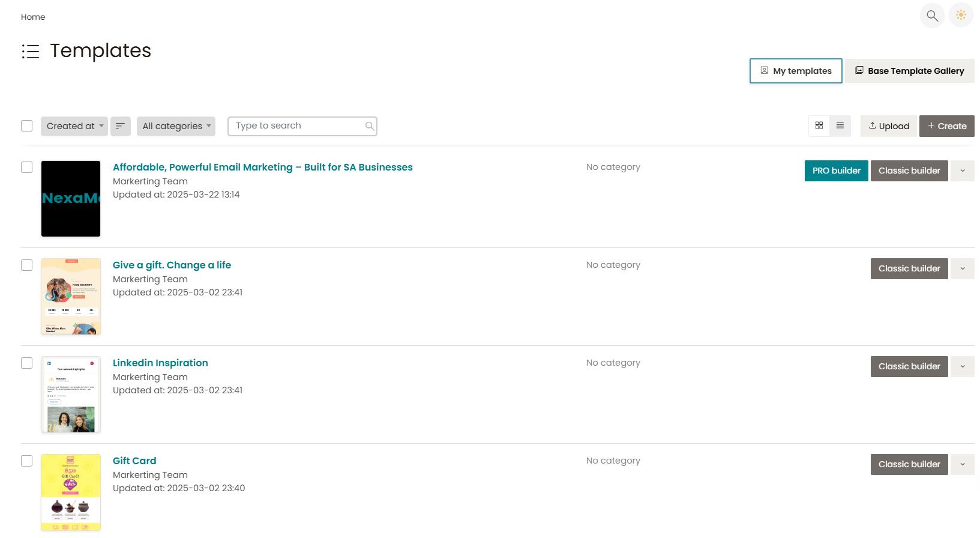Open Affordable, Powerful Email Marketing template title
This screenshot has height=538, width=980.
point(263,167)
